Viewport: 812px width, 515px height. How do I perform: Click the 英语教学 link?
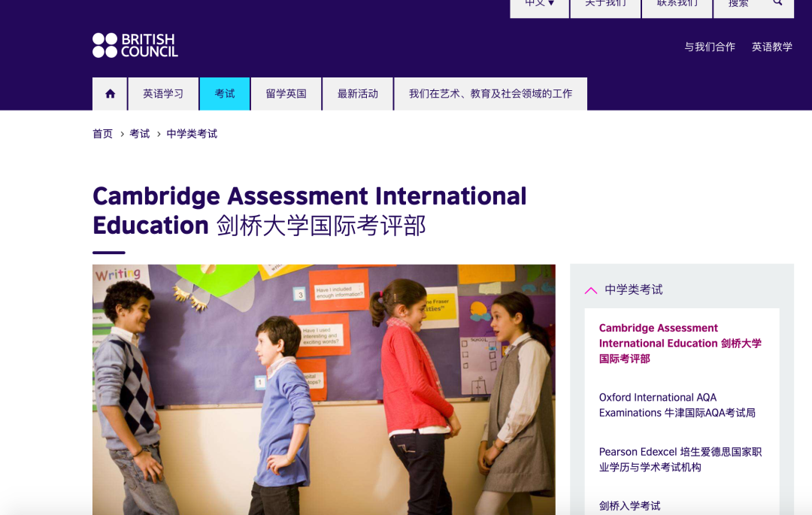(771, 47)
